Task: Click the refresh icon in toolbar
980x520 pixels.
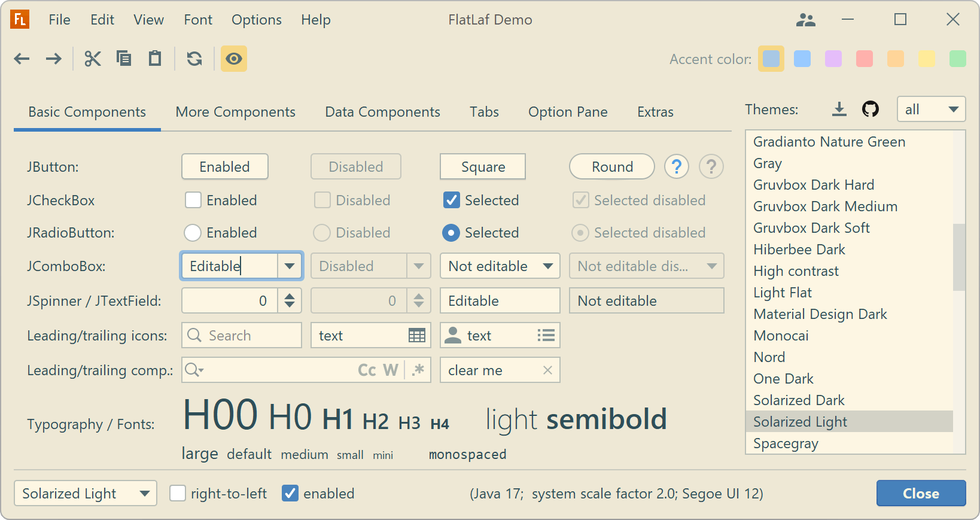Action: tap(194, 59)
